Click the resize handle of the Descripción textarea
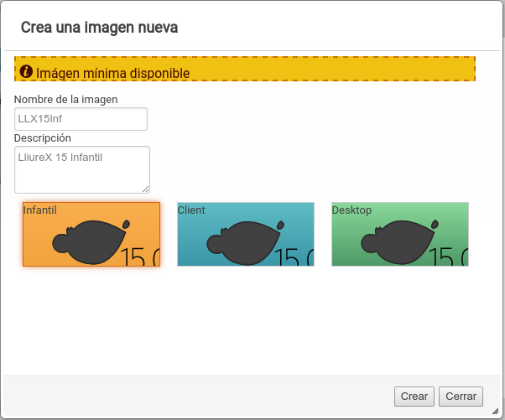This screenshot has height=420, width=505. [x=146, y=189]
